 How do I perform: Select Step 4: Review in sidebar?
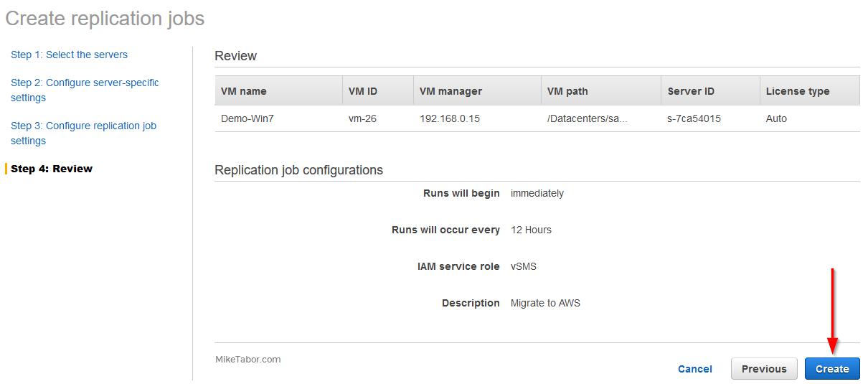pos(52,169)
